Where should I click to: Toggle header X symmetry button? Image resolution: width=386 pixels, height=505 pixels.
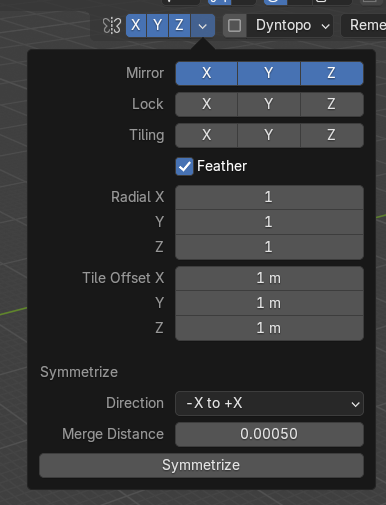click(136, 25)
